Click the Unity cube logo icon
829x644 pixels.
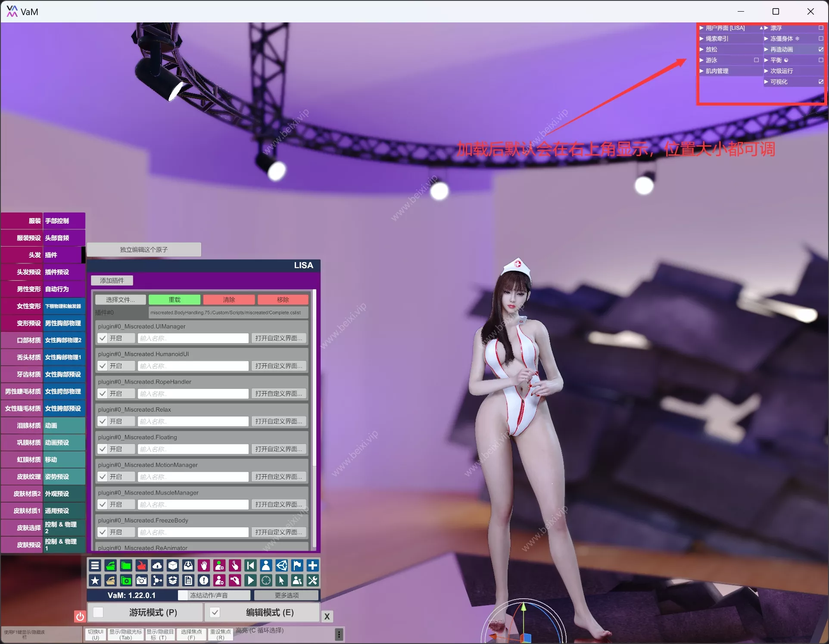(281, 565)
